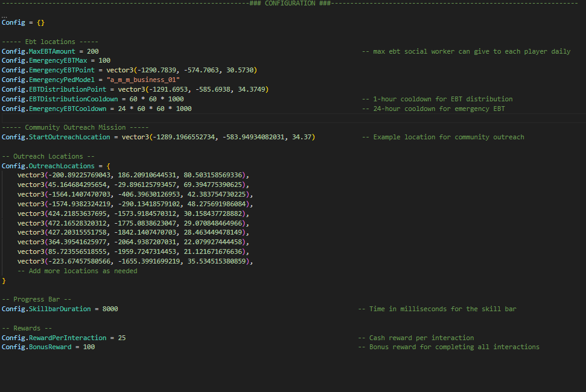586x392 pixels.
Task: Click the MaxEBTAmount value 200
Action: [92, 52]
